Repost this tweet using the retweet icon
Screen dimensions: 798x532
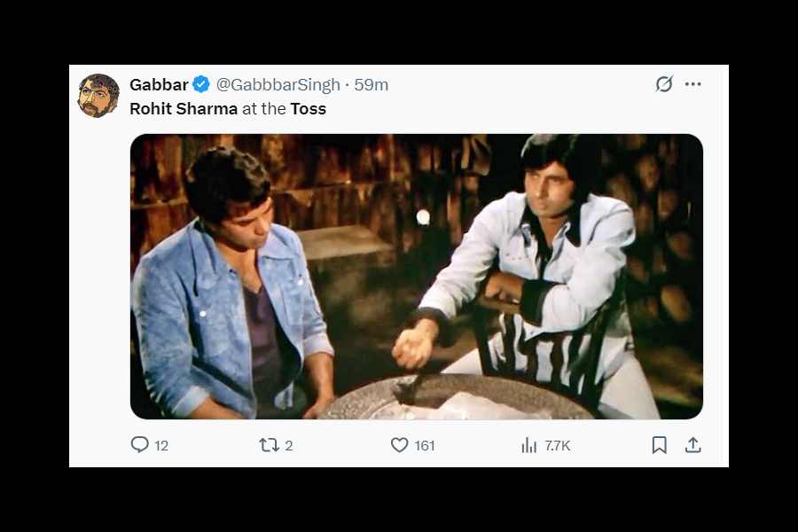click(x=269, y=445)
